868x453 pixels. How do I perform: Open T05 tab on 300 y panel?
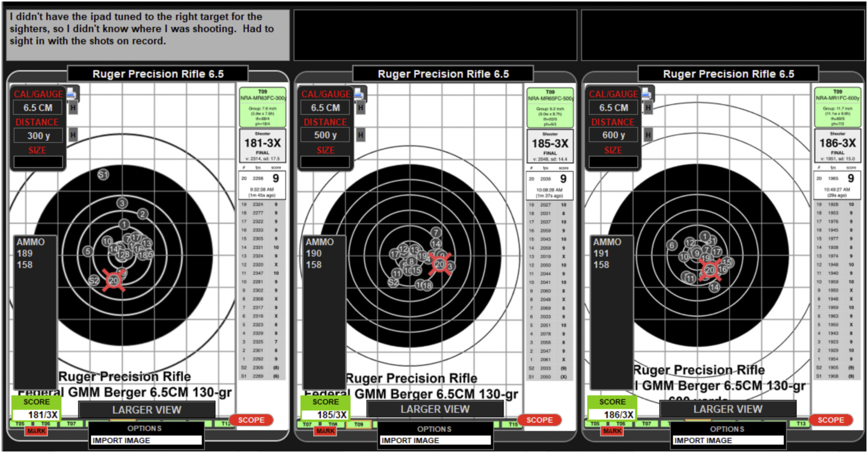(20, 423)
